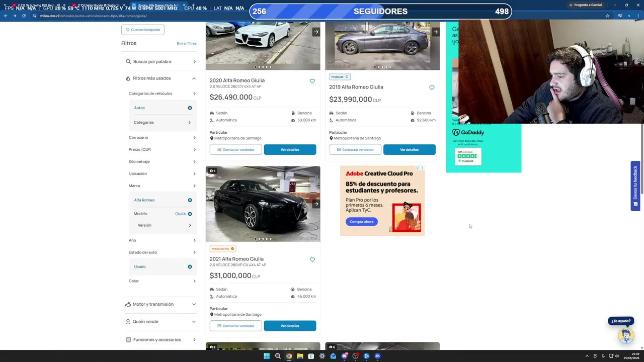Go back in browser history
644x362 pixels.
6,16
